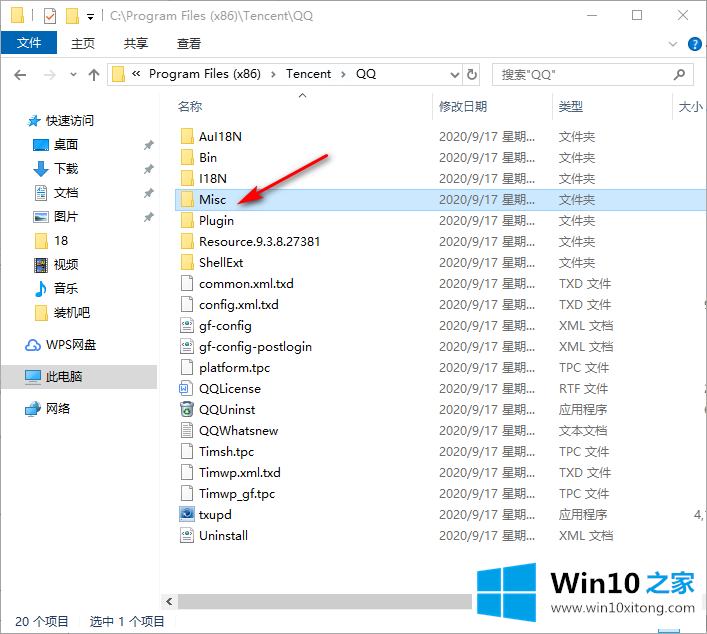Go up one folder level arrow
Image resolution: width=707 pixels, height=634 pixels.
tap(94, 74)
